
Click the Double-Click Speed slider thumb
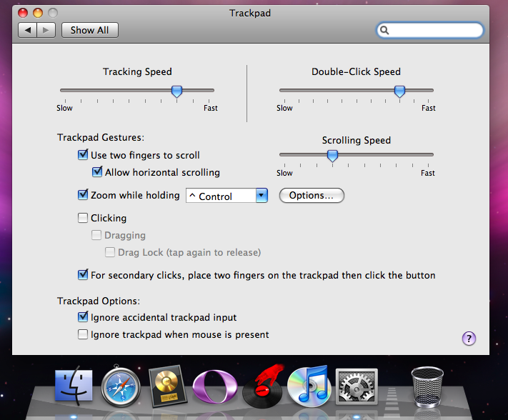tap(399, 91)
